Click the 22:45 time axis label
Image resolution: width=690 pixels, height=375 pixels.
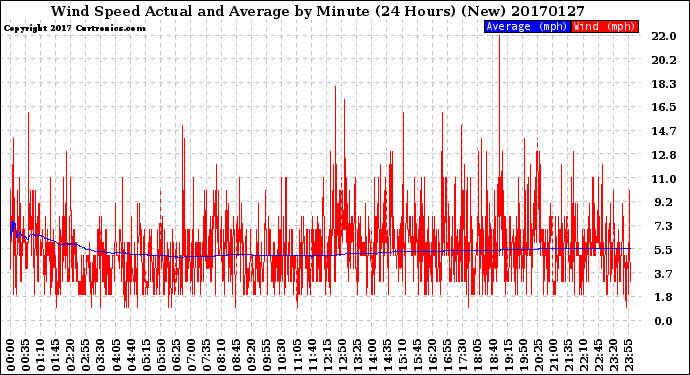coord(598,355)
